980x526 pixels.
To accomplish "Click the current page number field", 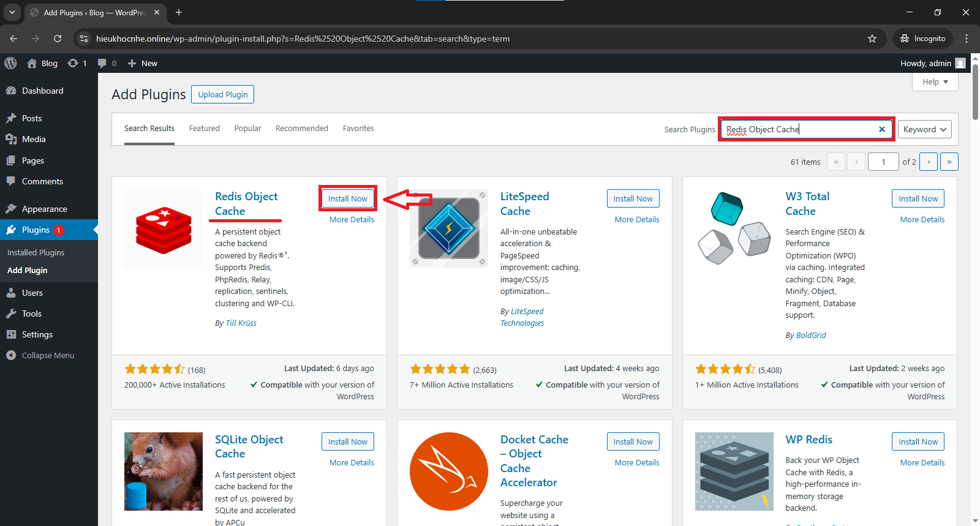I will pos(883,162).
